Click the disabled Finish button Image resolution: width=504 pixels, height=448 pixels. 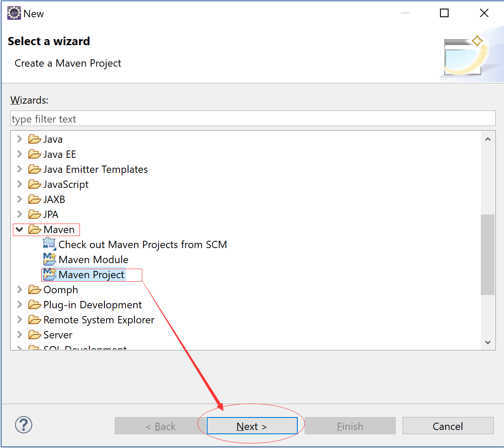click(350, 426)
